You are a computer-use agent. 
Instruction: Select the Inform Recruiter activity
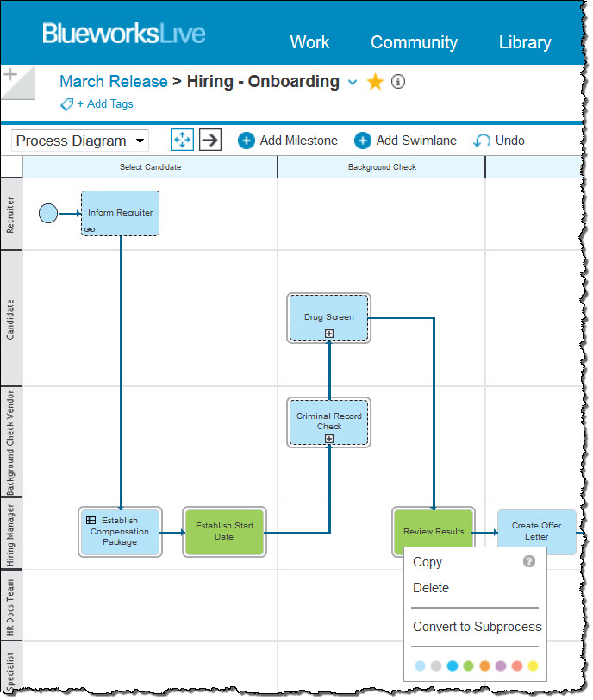(120, 213)
